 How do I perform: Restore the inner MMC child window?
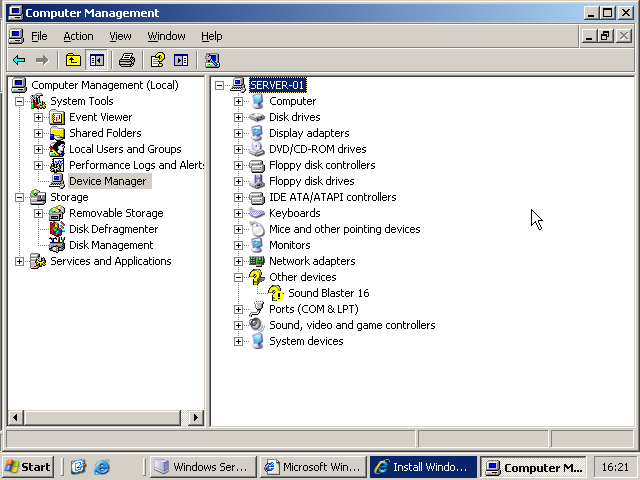tap(606, 36)
